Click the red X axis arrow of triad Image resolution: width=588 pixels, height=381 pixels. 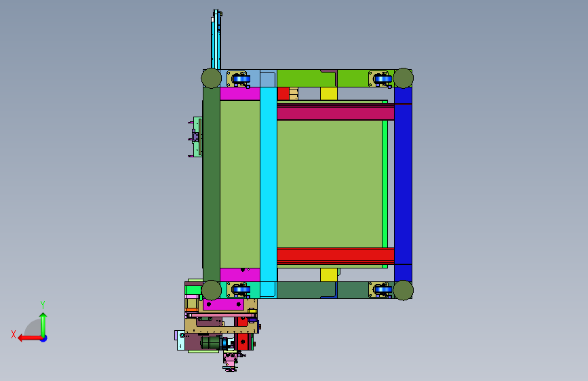30,338
